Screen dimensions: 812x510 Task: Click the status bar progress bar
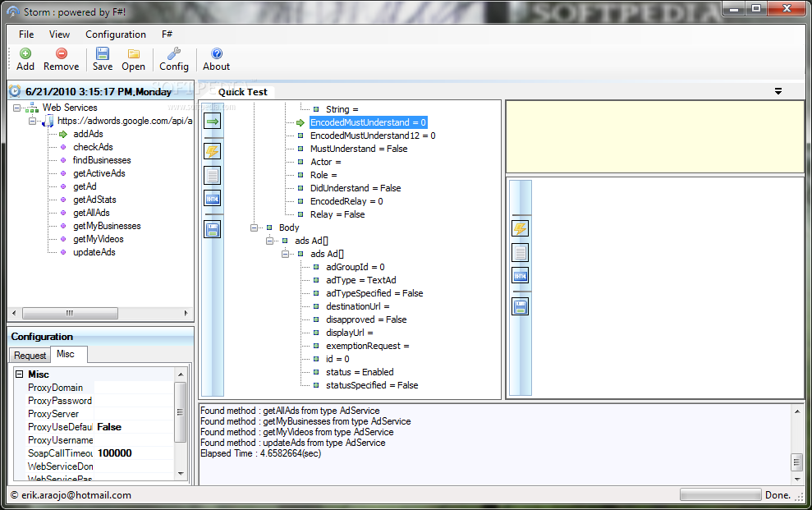tap(720, 494)
